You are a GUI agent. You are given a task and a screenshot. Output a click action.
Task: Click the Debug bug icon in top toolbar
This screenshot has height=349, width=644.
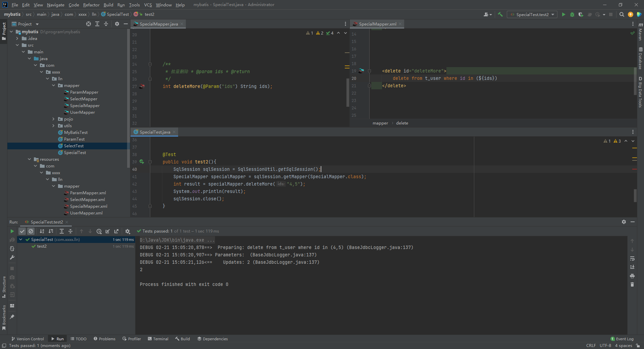572,14
